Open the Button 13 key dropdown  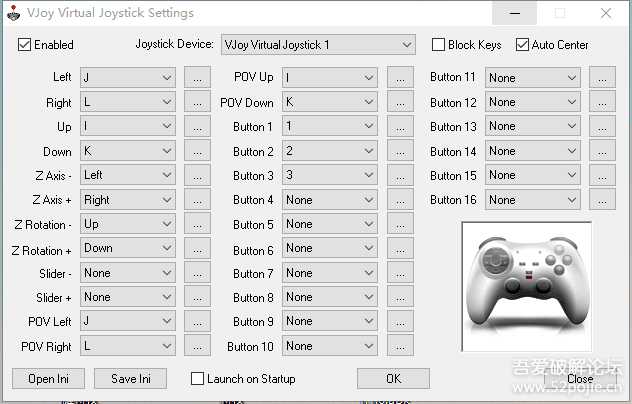(x=532, y=126)
